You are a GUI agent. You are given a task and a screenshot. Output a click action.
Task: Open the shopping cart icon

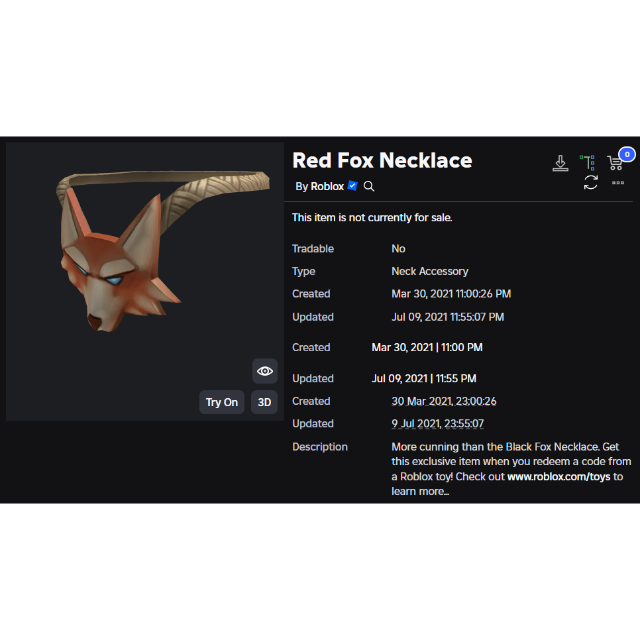click(x=615, y=163)
